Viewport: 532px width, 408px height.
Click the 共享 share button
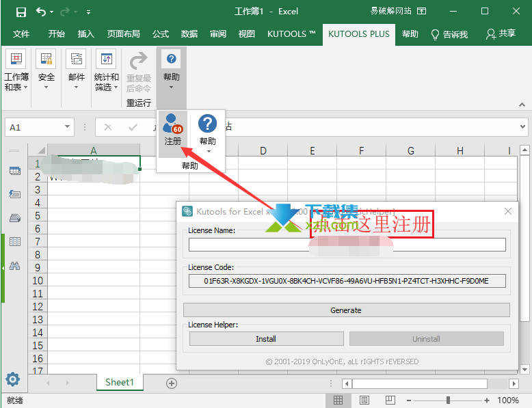[501, 33]
